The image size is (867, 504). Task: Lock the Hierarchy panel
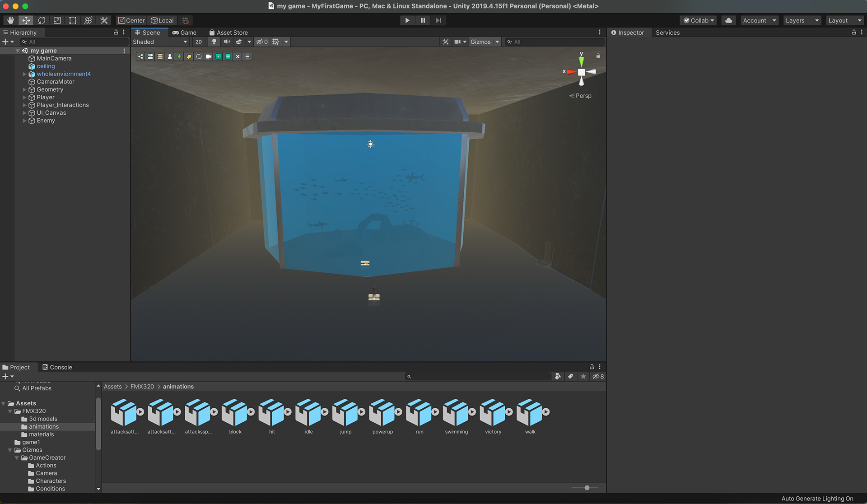click(x=116, y=33)
